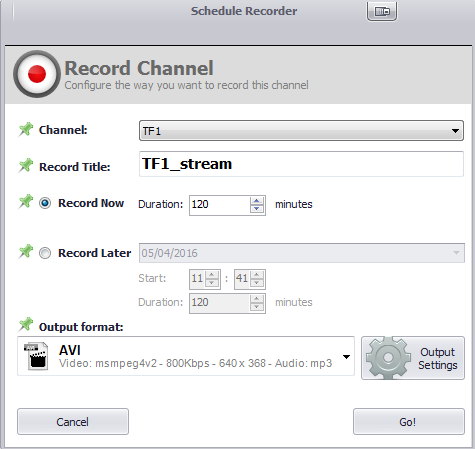Click the green pin beside Record Title
Screen dimensions: 475x449
pos(26,166)
